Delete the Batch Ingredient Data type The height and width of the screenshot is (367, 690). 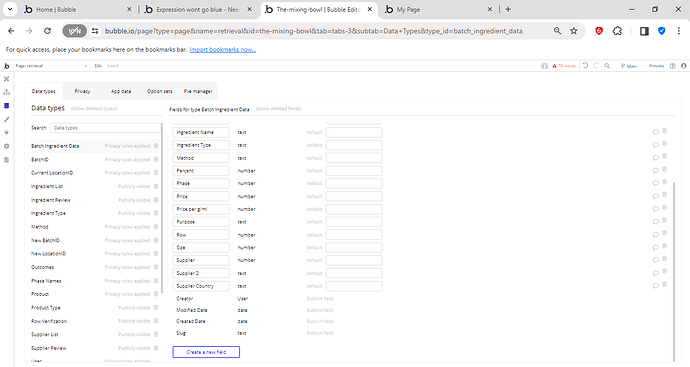(x=156, y=146)
